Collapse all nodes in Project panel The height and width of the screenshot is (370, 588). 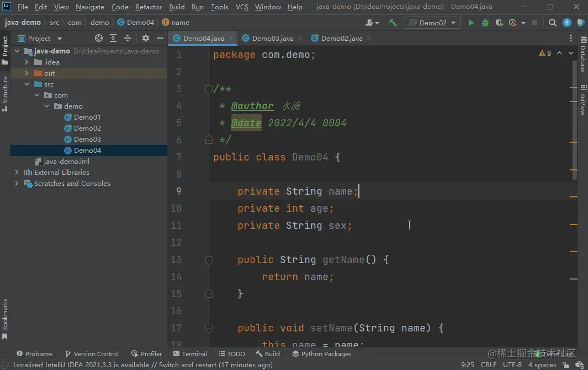(128, 38)
